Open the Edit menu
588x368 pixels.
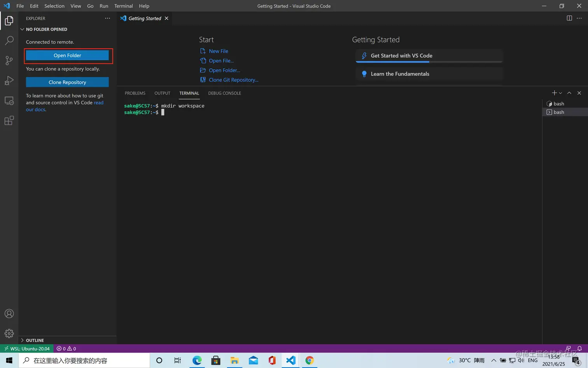(x=34, y=6)
